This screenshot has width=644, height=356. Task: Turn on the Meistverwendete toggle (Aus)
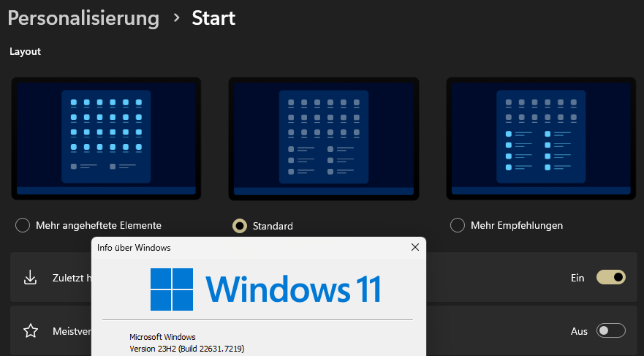click(x=611, y=330)
